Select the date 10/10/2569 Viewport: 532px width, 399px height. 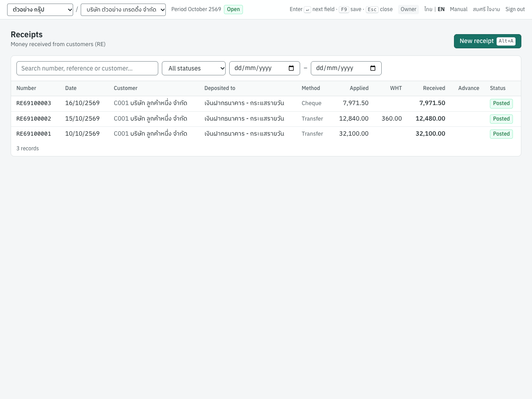(82, 134)
